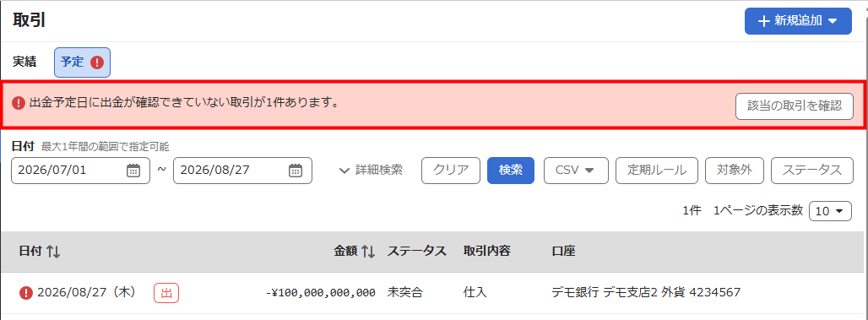Click the 対象外 button

click(735, 171)
